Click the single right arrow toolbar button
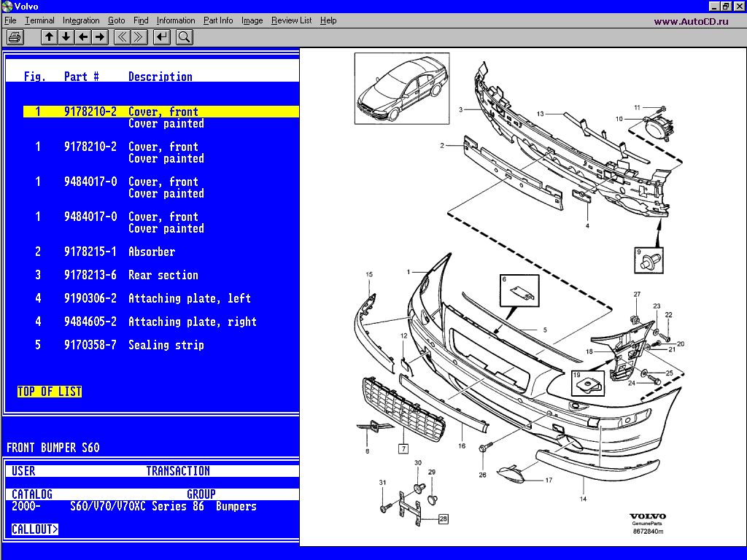The width and height of the screenshot is (747, 560). coord(100,37)
